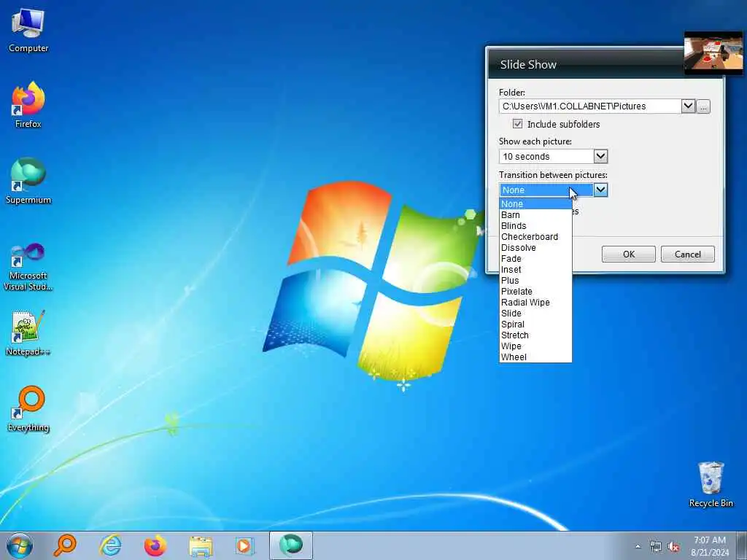
Task: Show hidden tray icons arrow
Action: tap(638, 546)
